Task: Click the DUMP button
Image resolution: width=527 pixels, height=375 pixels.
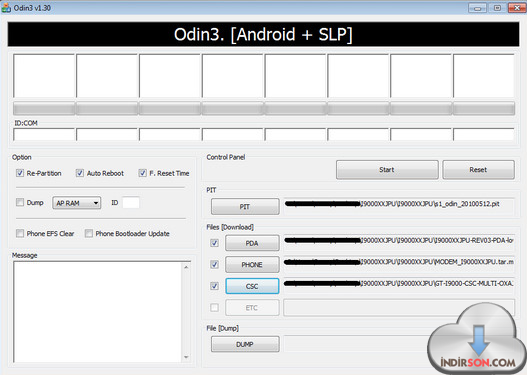Action: (245, 344)
